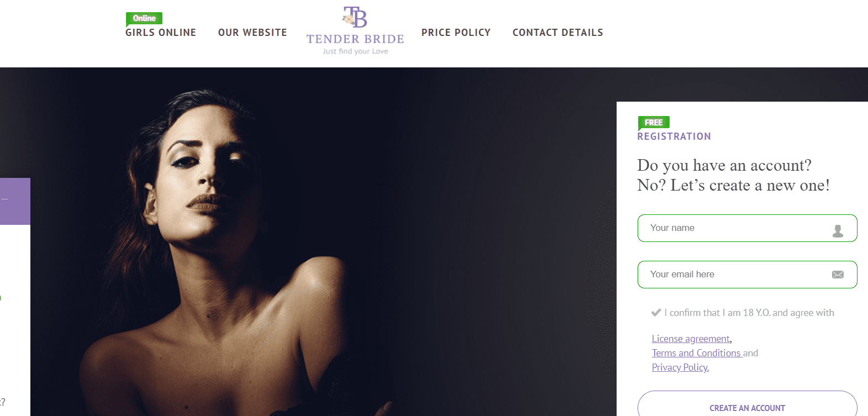The height and width of the screenshot is (416, 868).
Task: Click the green FREE badge
Action: (x=654, y=123)
